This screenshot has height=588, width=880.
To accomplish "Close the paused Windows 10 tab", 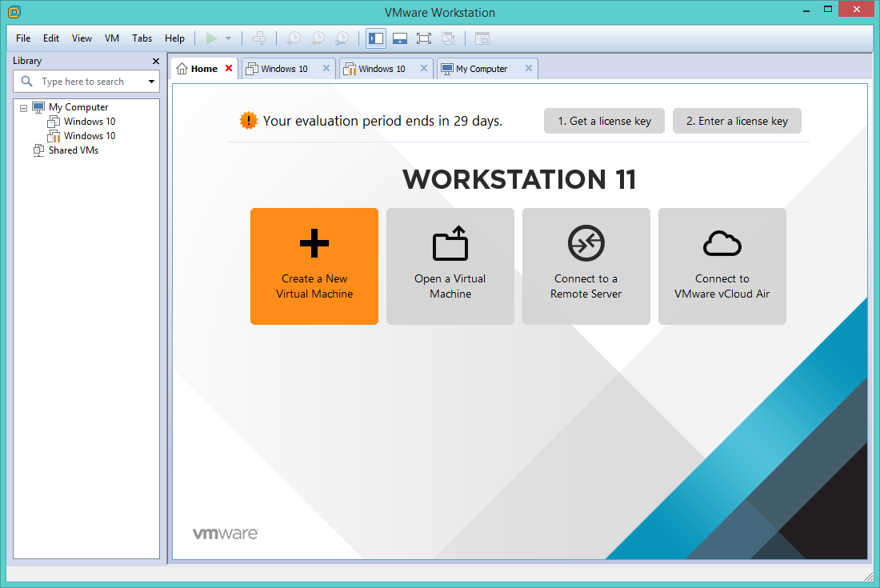I will click(x=424, y=68).
